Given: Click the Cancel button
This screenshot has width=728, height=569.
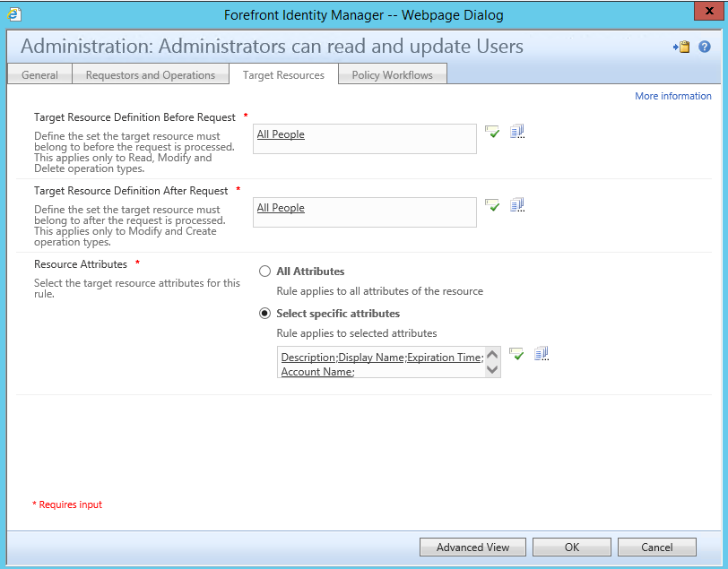Looking at the screenshot, I should (x=657, y=547).
